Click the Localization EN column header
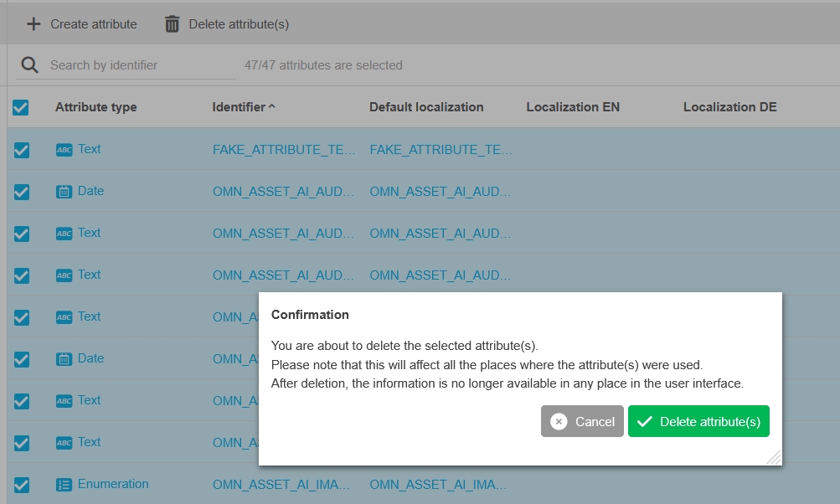This screenshot has height=504, width=840. coord(574,107)
